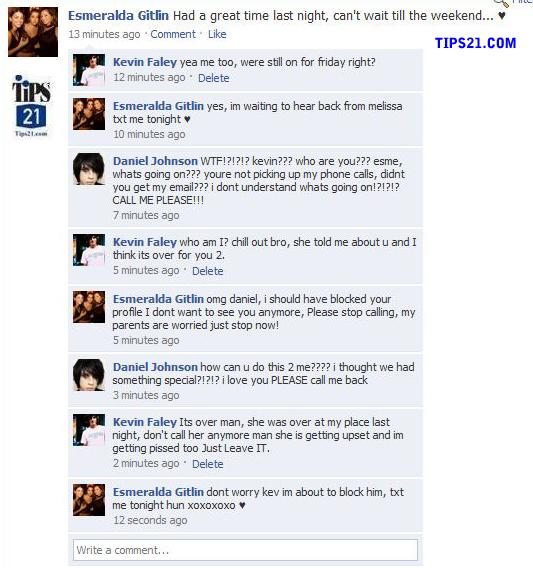This screenshot has width=533, height=568.
Task: Click Esmeralda's avatar on the 10 minutes ago comment
Action: (89, 114)
